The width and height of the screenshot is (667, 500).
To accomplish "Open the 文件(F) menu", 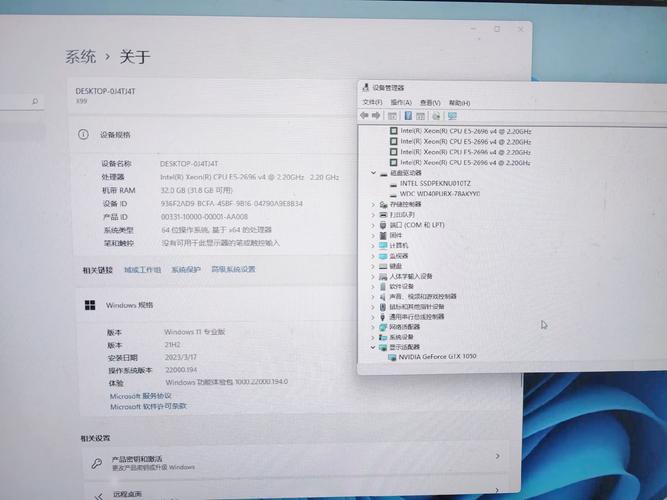I will pos(372,103).
